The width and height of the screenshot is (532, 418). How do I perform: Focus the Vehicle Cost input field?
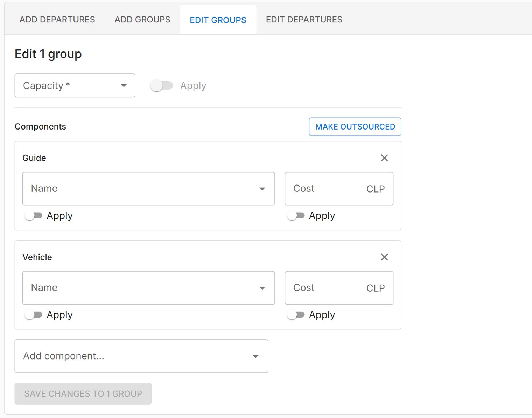pos(339,288)
